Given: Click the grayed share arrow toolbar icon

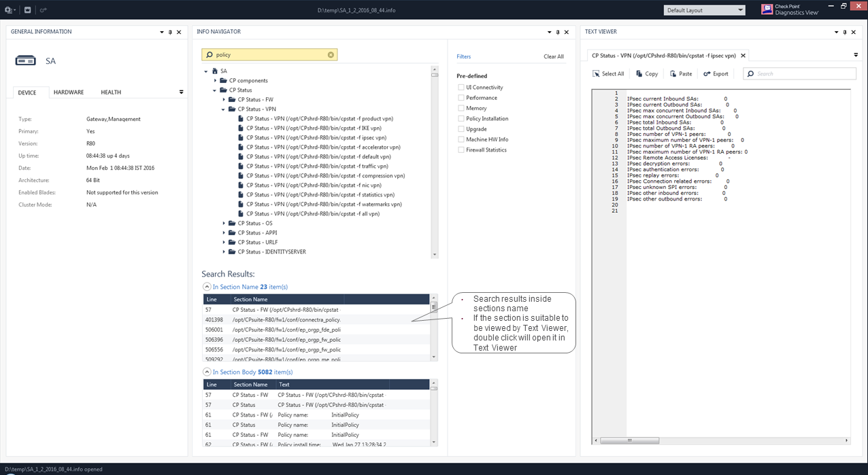Looking at the screenshot, I should click(x=43, y=10).
